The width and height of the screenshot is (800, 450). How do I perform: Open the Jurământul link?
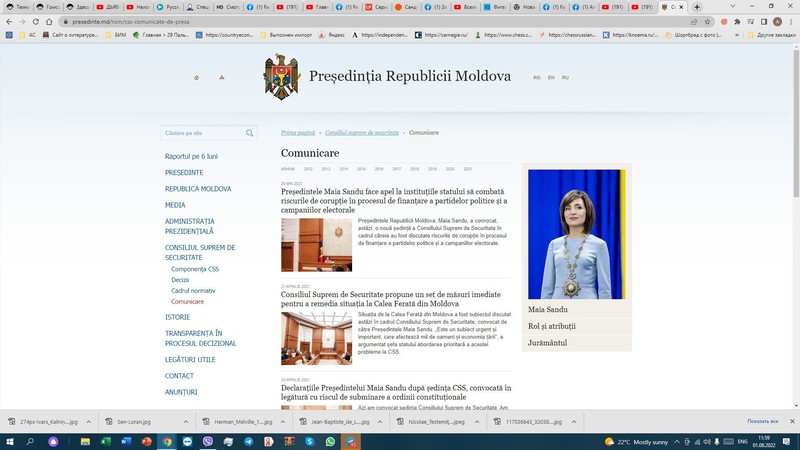[547, 343]
